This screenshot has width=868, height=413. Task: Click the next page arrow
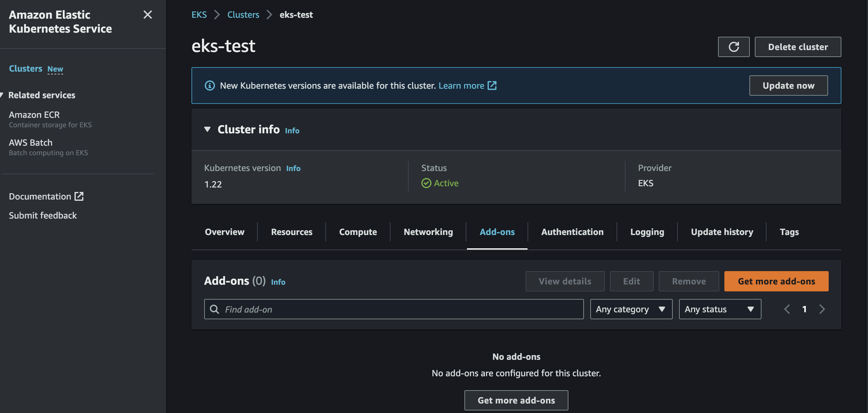[x=822, y=309]
